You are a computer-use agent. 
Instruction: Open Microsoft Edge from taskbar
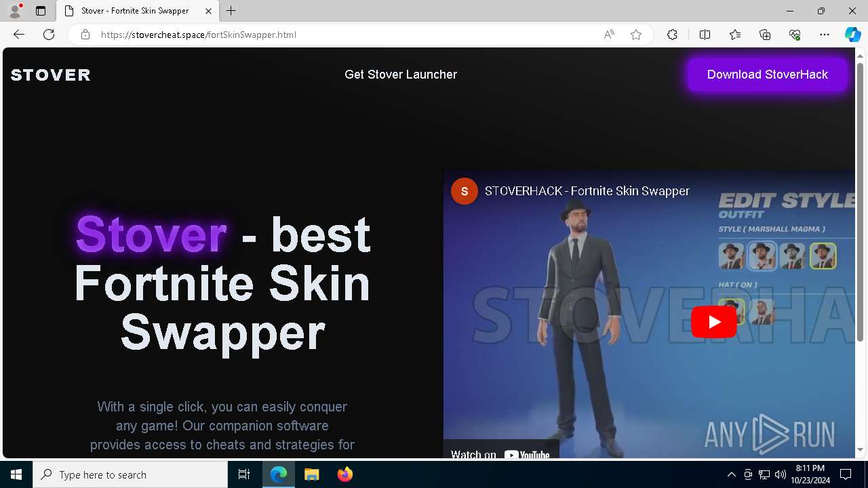pyautogui.click(x=279, y=474)
